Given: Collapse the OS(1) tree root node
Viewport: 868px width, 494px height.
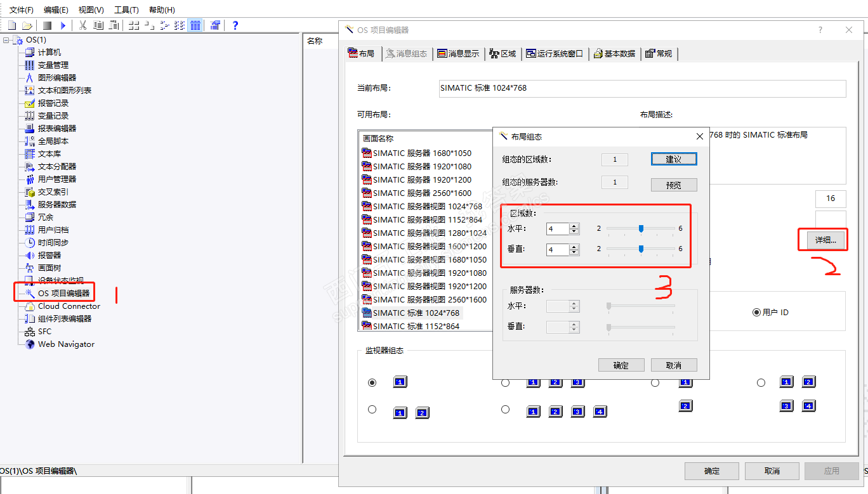Looking at the screenshot, I should click(6, 40).
